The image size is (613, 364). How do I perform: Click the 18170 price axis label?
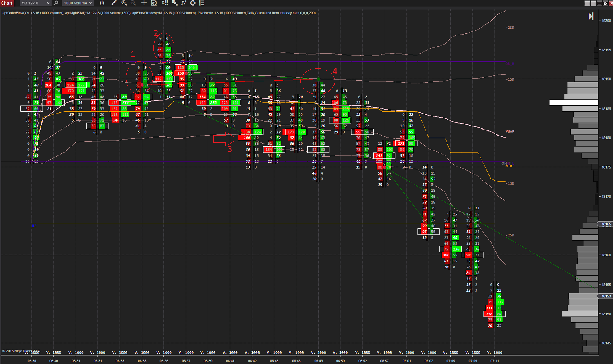point(606,197)
